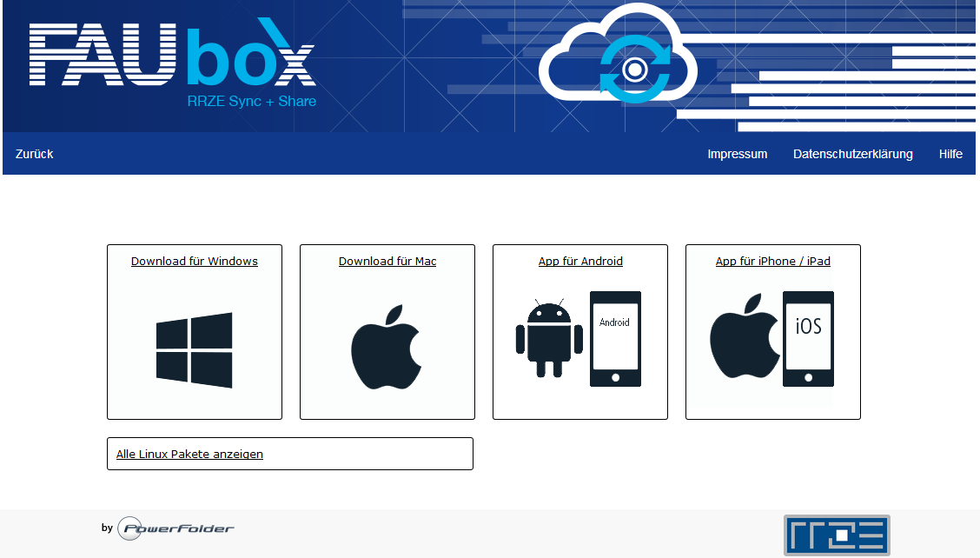
Task: Click the RRZE logo in the footer
Action: tap(837, 535)
